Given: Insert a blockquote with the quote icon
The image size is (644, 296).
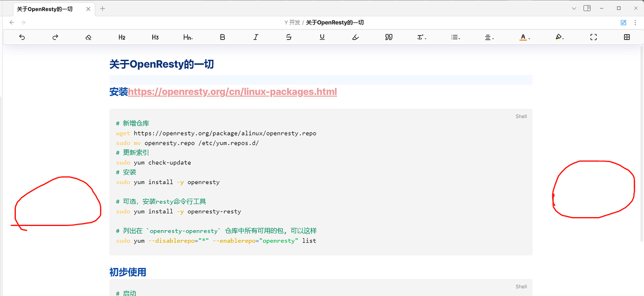Looking at the screenshot, I should [389, 37].
